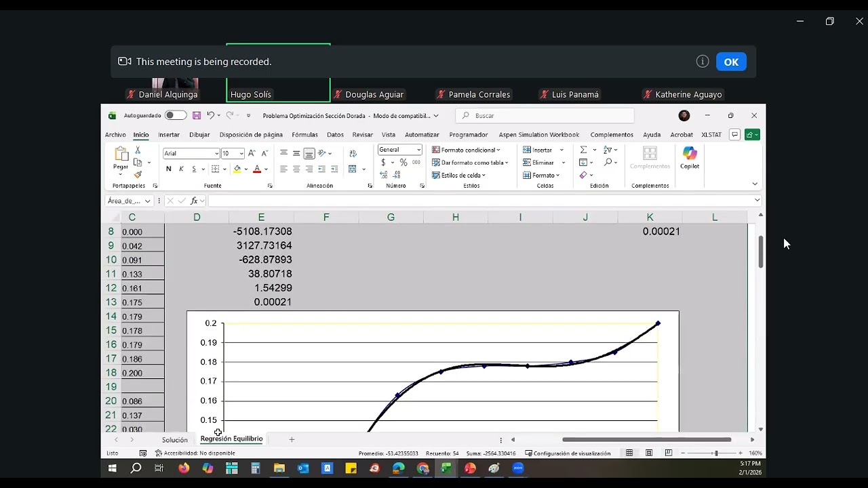This screenshot has height=488, width=868.
Task: Expand the borders dropdown arrow
Action: coord(224,169)
